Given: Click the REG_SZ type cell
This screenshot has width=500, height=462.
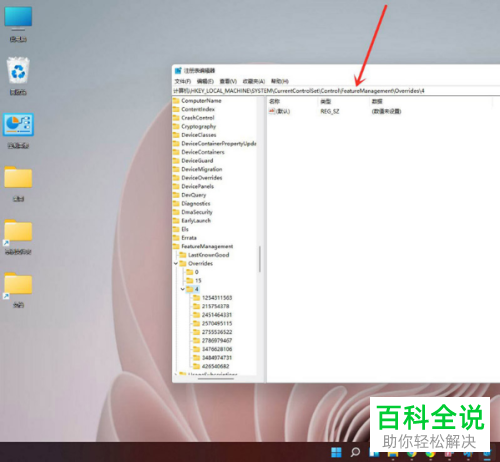Looking at the screenshot, I should tap(330, 111).
